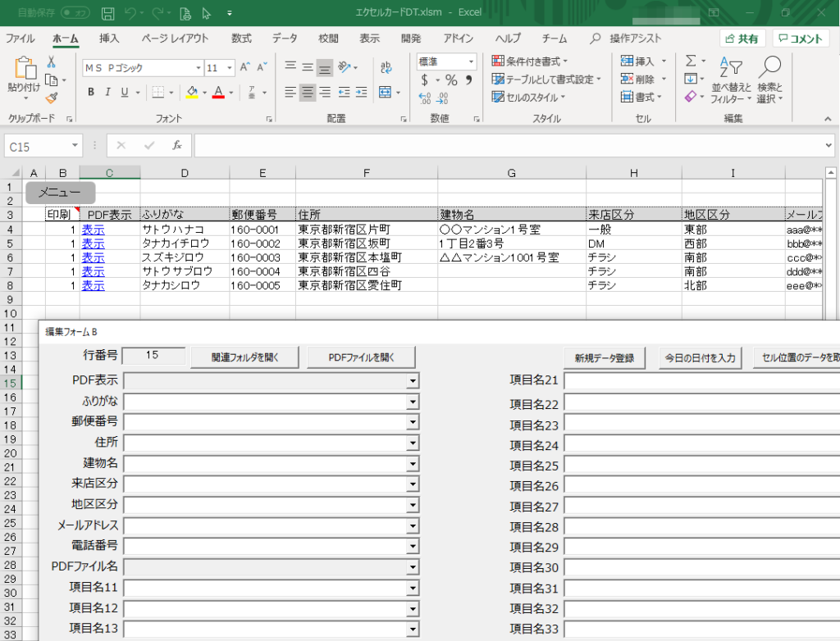Switch to the 挿入 ribbon tab
Image resolution: width=840 pixels, height=641 pixels.
pos(109,39)
